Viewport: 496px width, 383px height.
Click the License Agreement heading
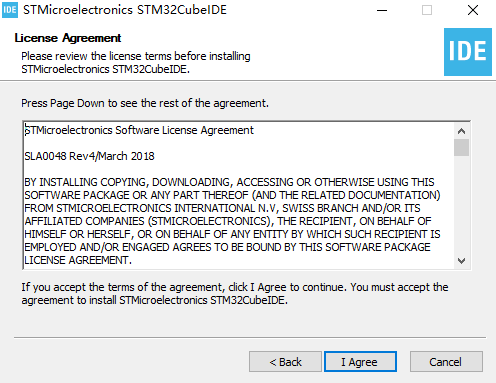click(68, 38)
